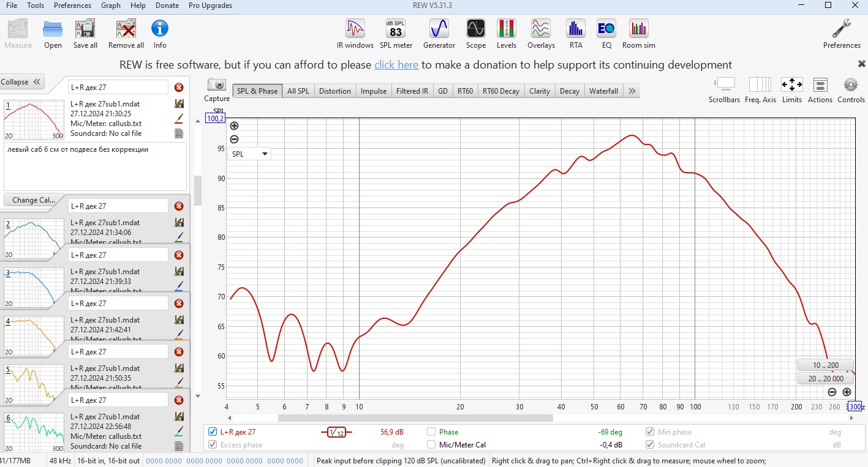Open the EQ window
The image size is (868, 467).
click(x=606, y=33)
